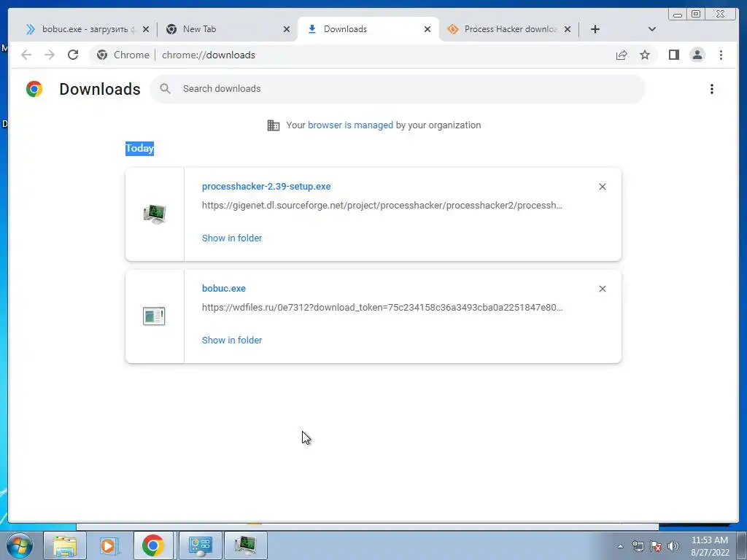Share this page using the share icon
Viewport: 747px width, 560px height.
(622, 55)
